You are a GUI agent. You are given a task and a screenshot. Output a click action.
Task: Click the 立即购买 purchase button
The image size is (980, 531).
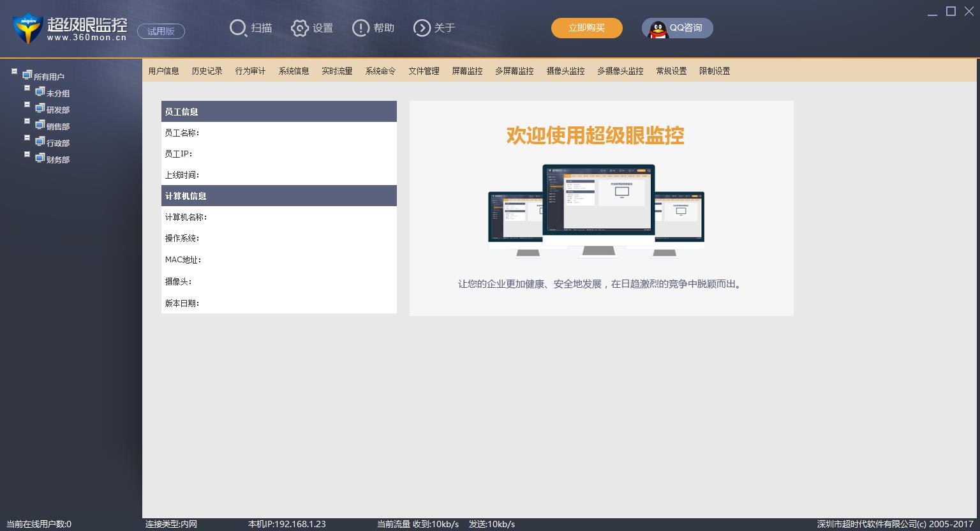point(586,28)
